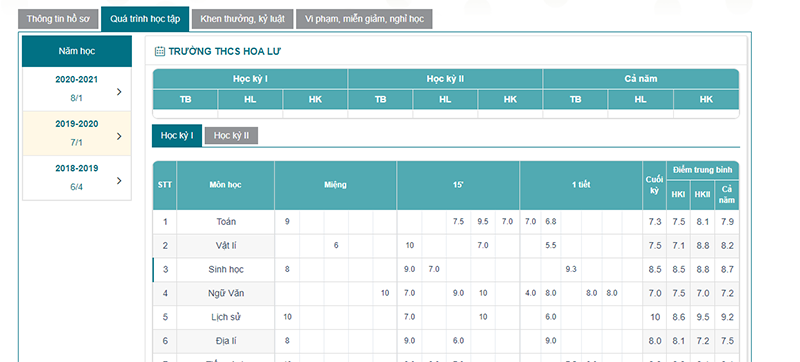The height and width of the screenshot is (362, 800).
Task: Click Địa lí 15' score 6.0
Action: coord(458,341)
